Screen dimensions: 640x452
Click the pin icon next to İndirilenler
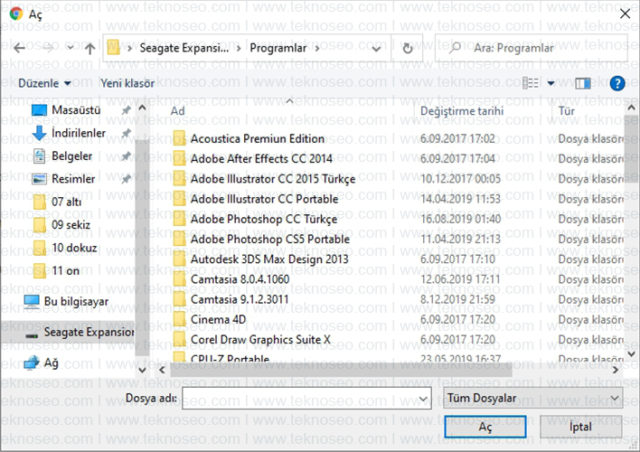coord(126,133)
